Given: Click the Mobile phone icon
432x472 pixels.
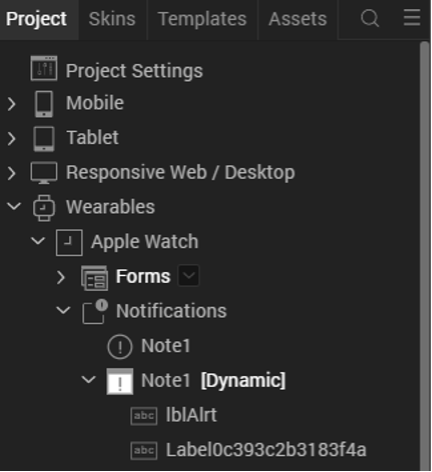Looking at the screenshot, I should (44, 104).
